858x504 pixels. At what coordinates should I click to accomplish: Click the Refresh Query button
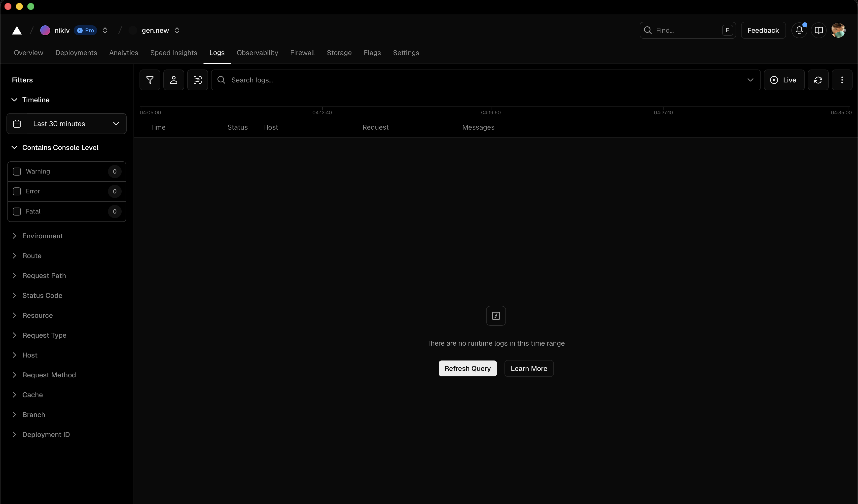pyautogui.click(x=467, y=368)
